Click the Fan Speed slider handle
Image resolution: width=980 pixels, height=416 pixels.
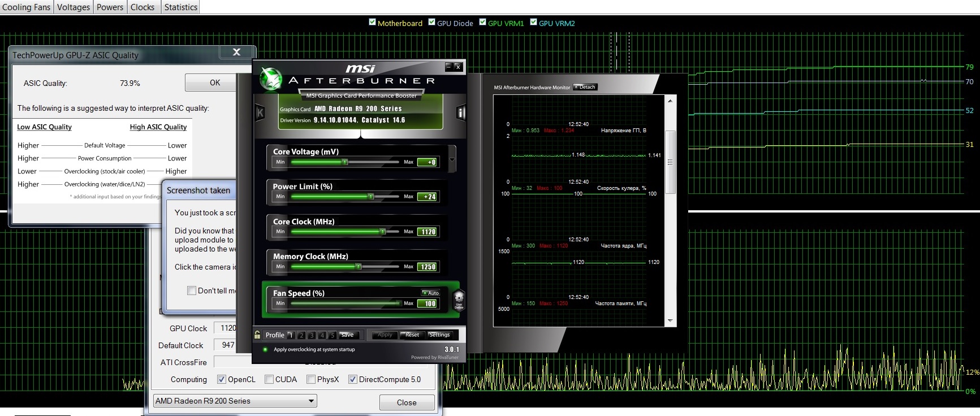click(x=399, y=304)
